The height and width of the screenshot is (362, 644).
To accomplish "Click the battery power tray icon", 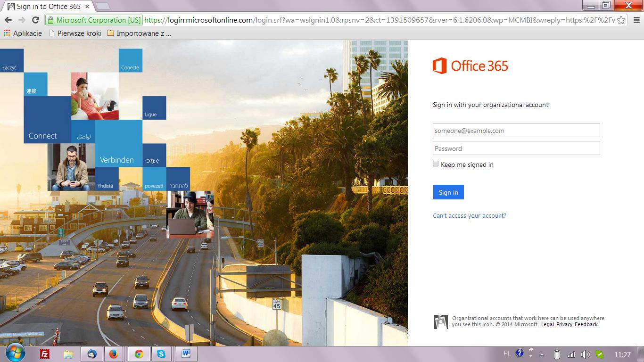I will pyautogui.click(x=556, y=354).
